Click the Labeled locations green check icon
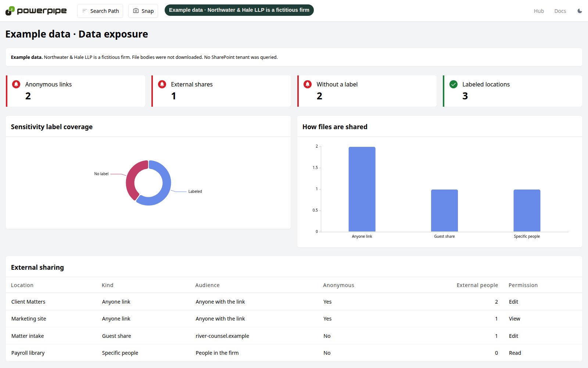The width and height of the screenshot is (588, 368). pyautogui.click(x=453, y=84)
